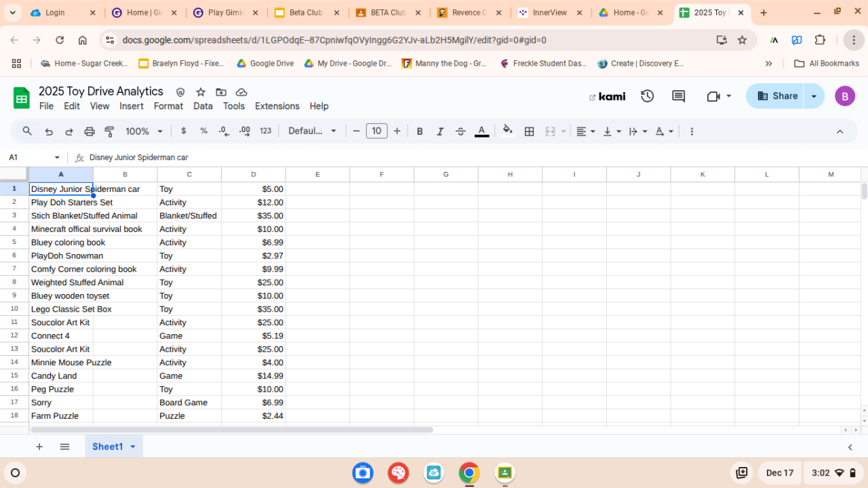Open the text color picker

click(481, 131)
